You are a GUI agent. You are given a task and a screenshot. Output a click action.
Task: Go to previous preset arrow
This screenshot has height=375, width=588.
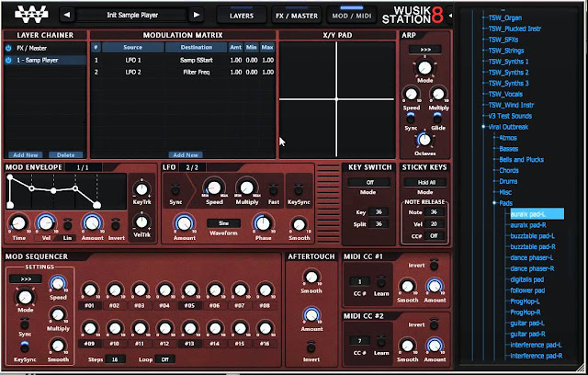(x=67, y=15)
